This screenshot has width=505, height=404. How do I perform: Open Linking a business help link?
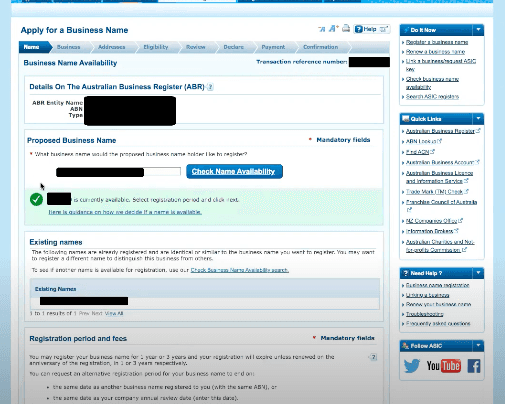pyautogui.click(x=427, y=295)
